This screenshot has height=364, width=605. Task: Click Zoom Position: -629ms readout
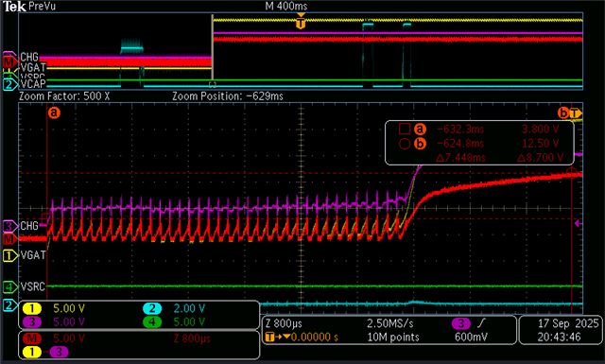pyautogui.click(x=228, y=96)
